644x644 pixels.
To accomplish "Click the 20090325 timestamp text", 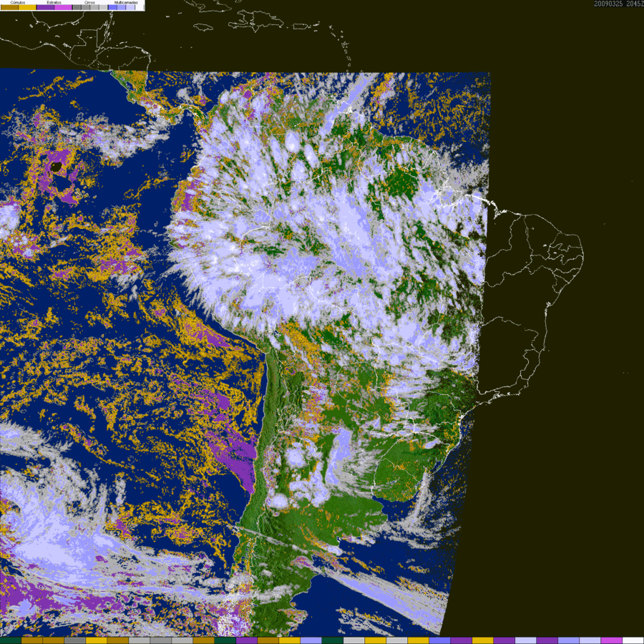I will (x=609, y=4).
